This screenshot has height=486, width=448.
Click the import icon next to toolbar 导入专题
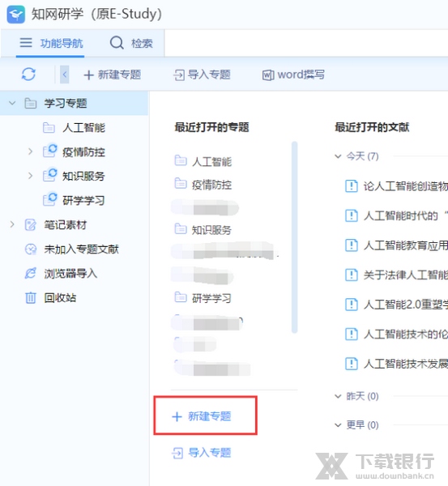(x=179, y=75)
